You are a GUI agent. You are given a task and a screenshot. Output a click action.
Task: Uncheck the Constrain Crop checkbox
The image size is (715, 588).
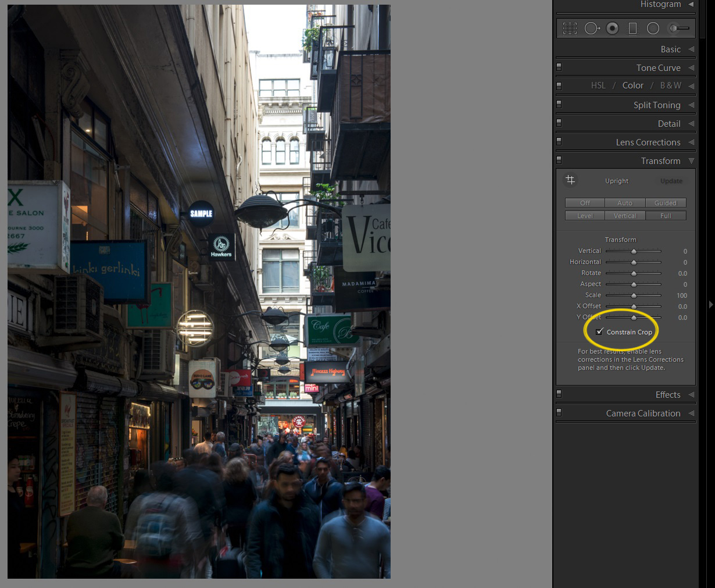click(x=599, y=332)
